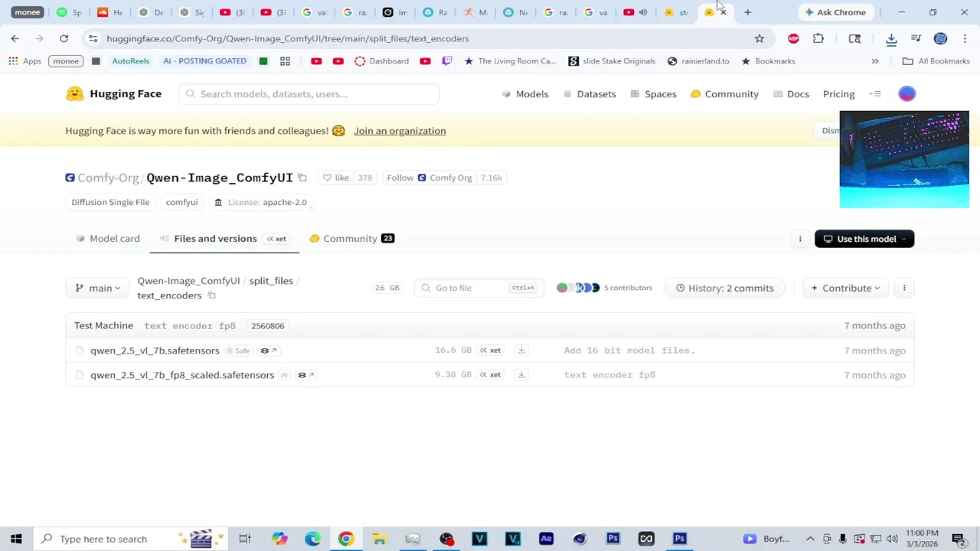
Task: Open Pricing page link
Action: click(x=838, y=93)
